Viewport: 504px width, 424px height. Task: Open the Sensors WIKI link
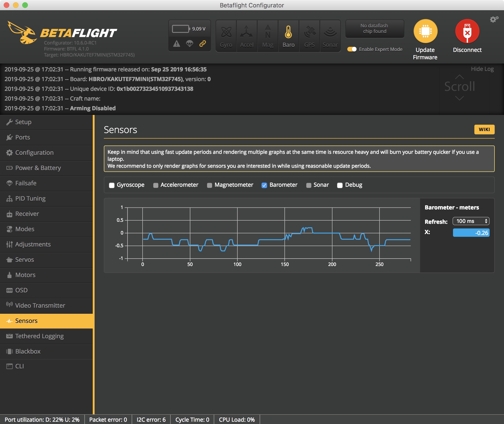[484, 129]
